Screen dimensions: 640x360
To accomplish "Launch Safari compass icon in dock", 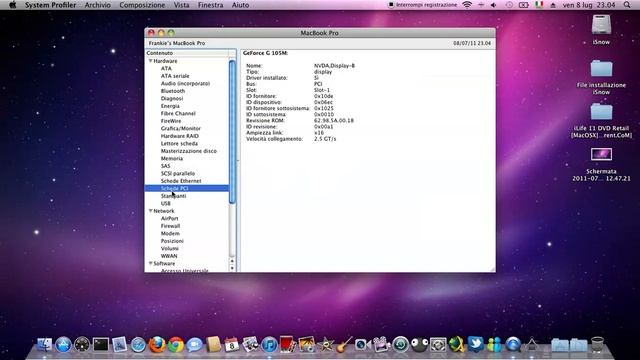I will pyautogui.click(x=138, y=345).
